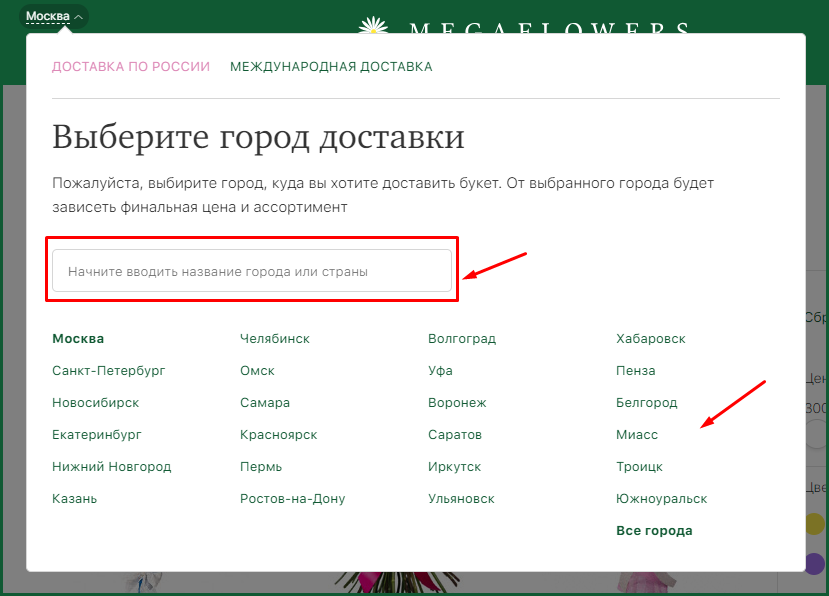The image size is (829, 596).
Task: Select Москва from the city list
Action: click(78, 339)
